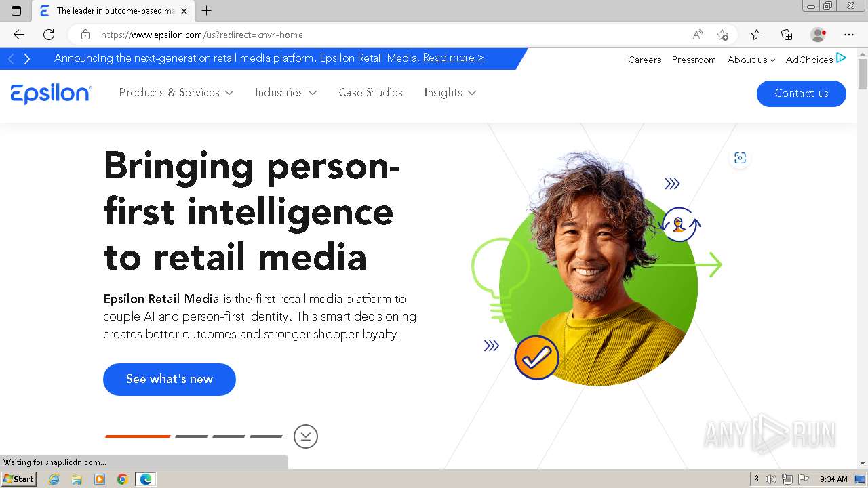Expand Industries dropdown
Viewport: 868px width, 488px height.
coord(285,92)
